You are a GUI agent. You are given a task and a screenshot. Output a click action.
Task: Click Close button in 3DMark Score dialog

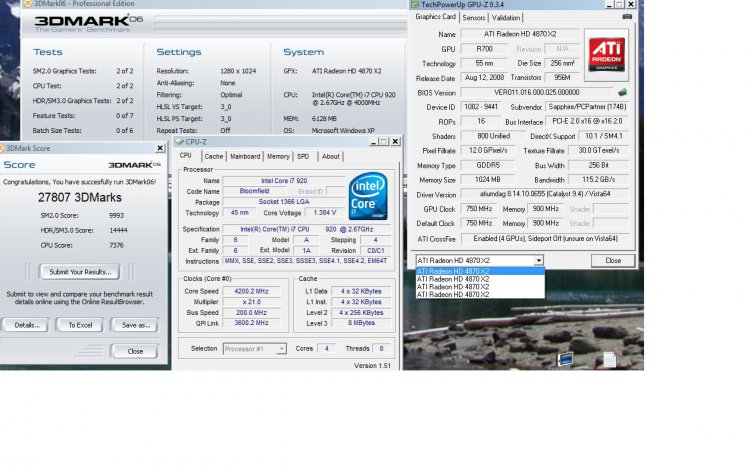pos(135,351)
